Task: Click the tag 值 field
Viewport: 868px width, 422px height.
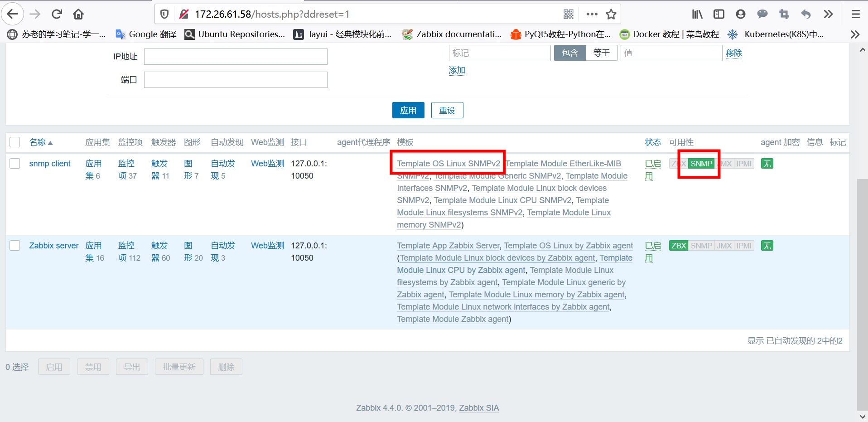Action: coord(671,53)
